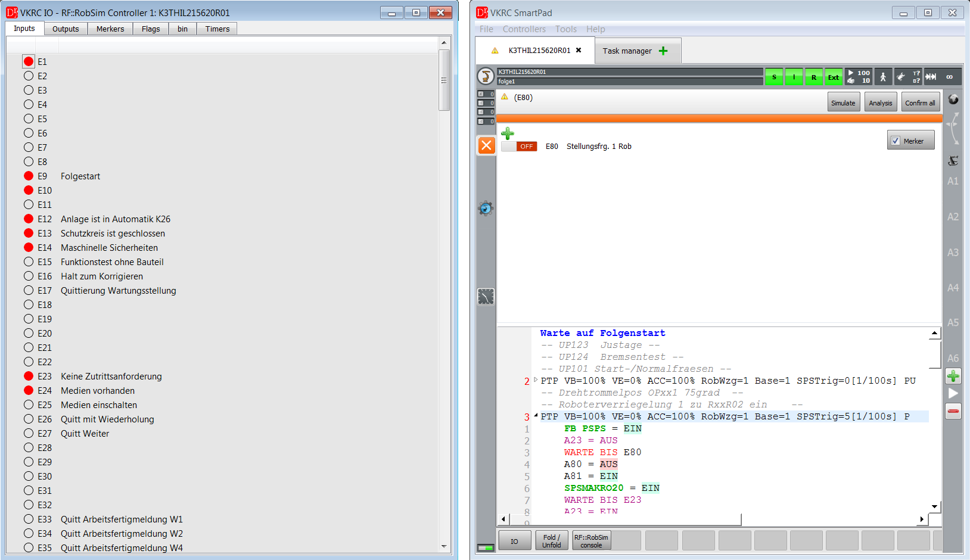The image size is (970, 560).
Task: Open the Tools menu in SmartPad
Action: 566,29
